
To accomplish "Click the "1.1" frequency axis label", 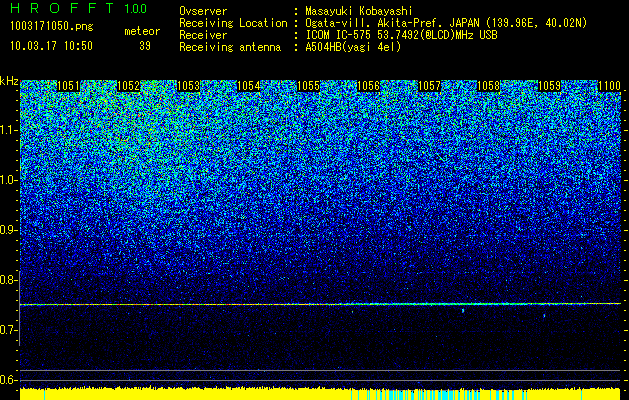I will [x=9, y=130].
